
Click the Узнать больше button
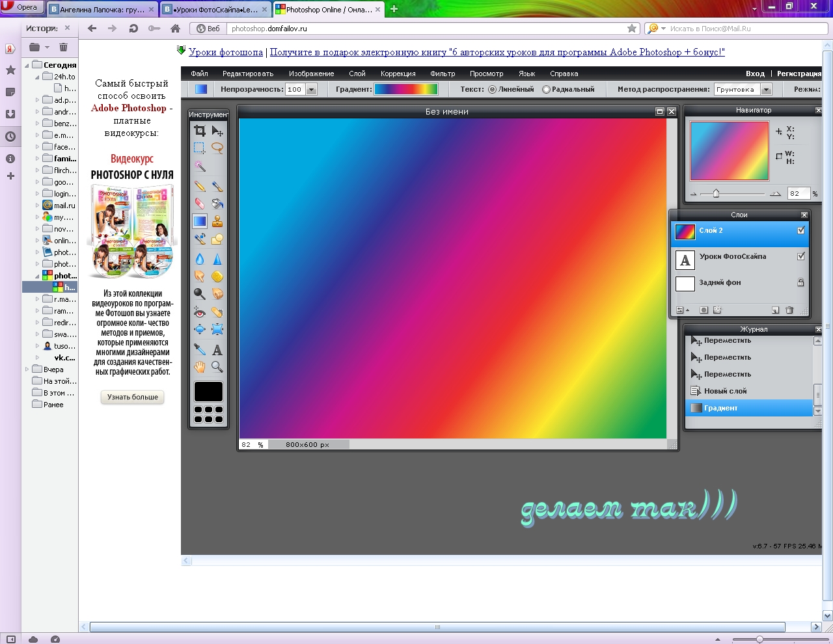pyautogui.click(x=132, y=397)
